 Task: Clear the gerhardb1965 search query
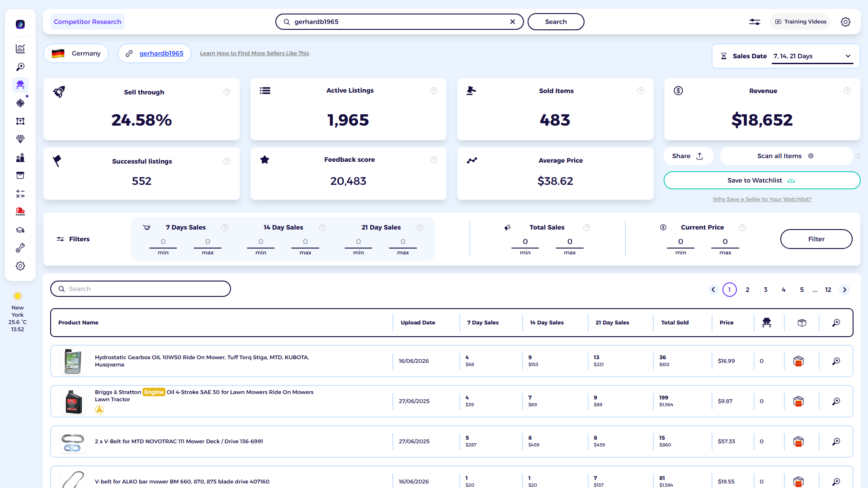(513, 22)
